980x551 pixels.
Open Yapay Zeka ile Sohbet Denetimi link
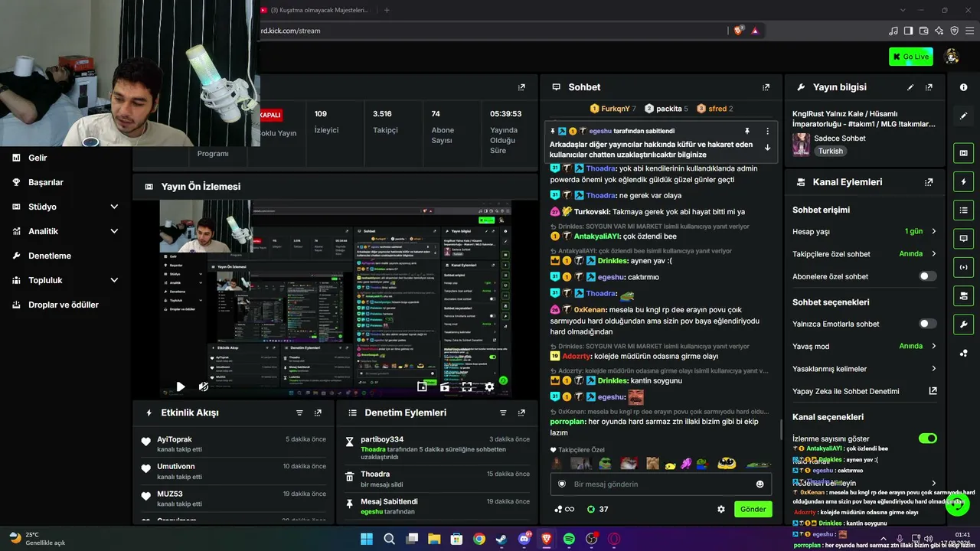coord(864,391)
